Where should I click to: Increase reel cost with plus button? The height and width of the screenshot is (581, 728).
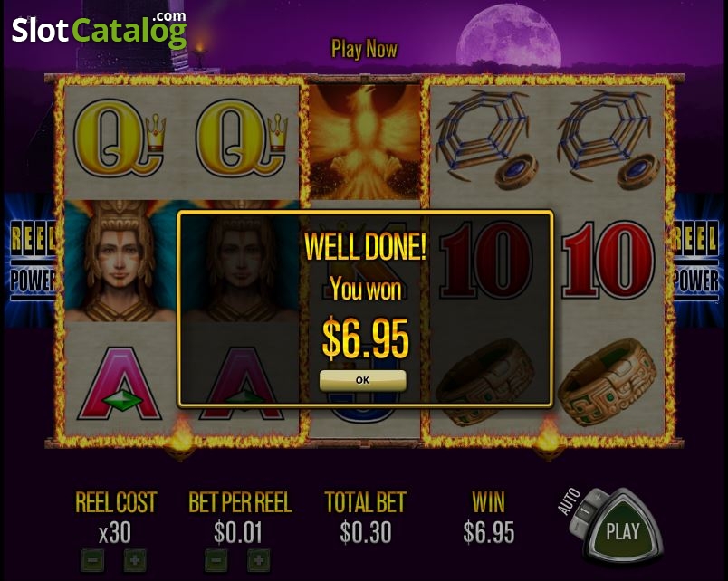pos(135,560)
